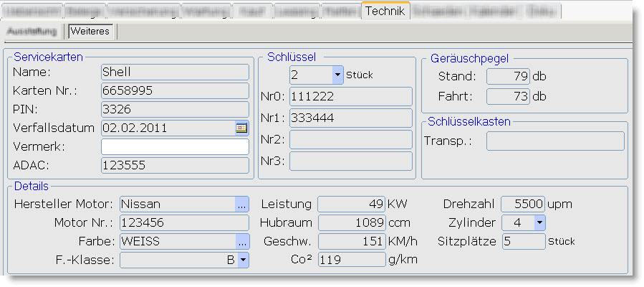
Task: Expand the F.-Klasse dropdown
Action: (243, 260)
